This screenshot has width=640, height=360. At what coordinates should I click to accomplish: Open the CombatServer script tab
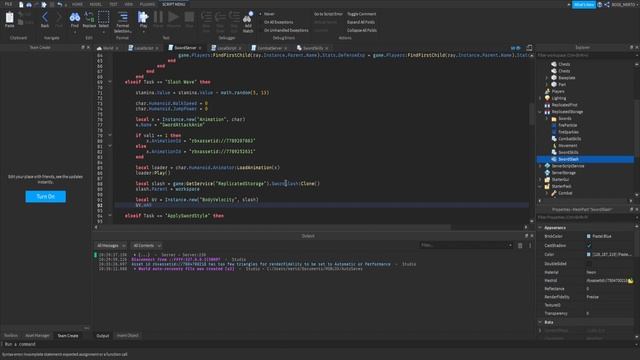click(x=269, y=48)
